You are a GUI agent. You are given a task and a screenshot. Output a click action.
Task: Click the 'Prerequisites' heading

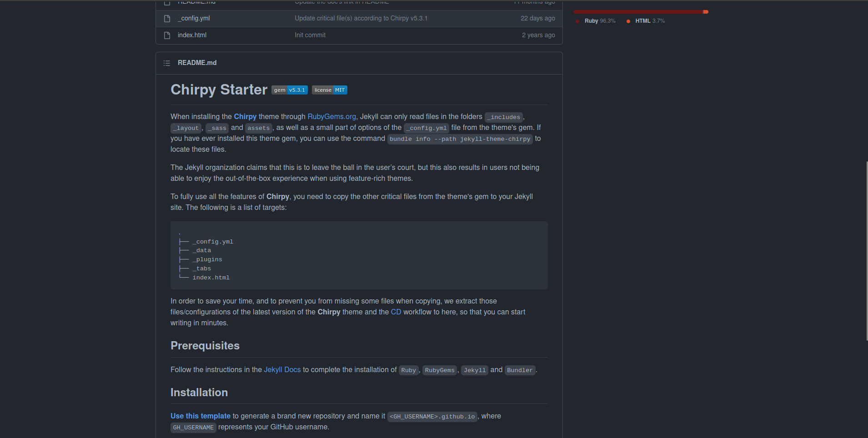pyautogui.click(x=205, y=346)
